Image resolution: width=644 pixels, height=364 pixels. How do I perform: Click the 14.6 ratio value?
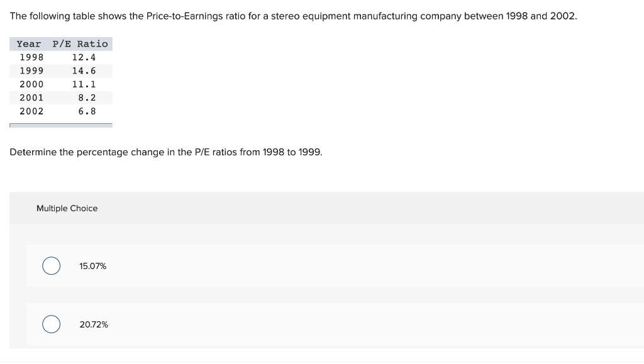pos(84,71)
